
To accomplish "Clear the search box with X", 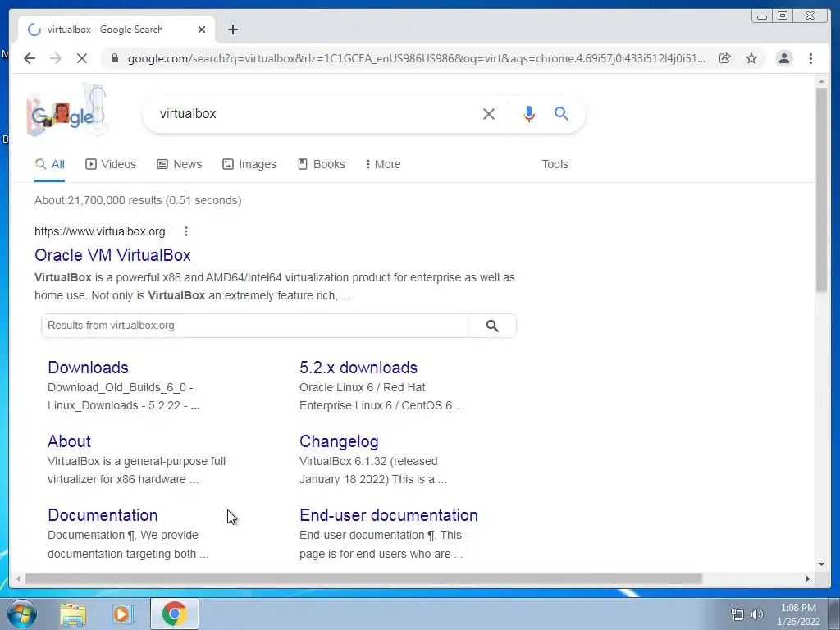I will pos(488,113).
